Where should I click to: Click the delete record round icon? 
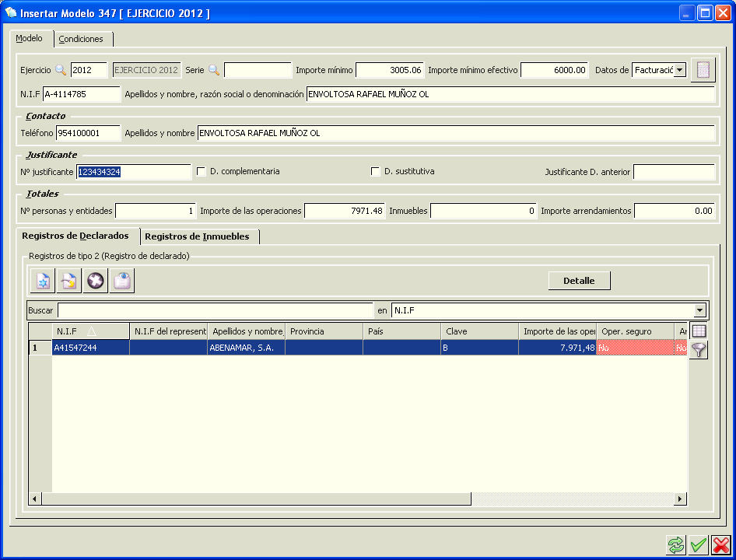[x=95, y=281]
